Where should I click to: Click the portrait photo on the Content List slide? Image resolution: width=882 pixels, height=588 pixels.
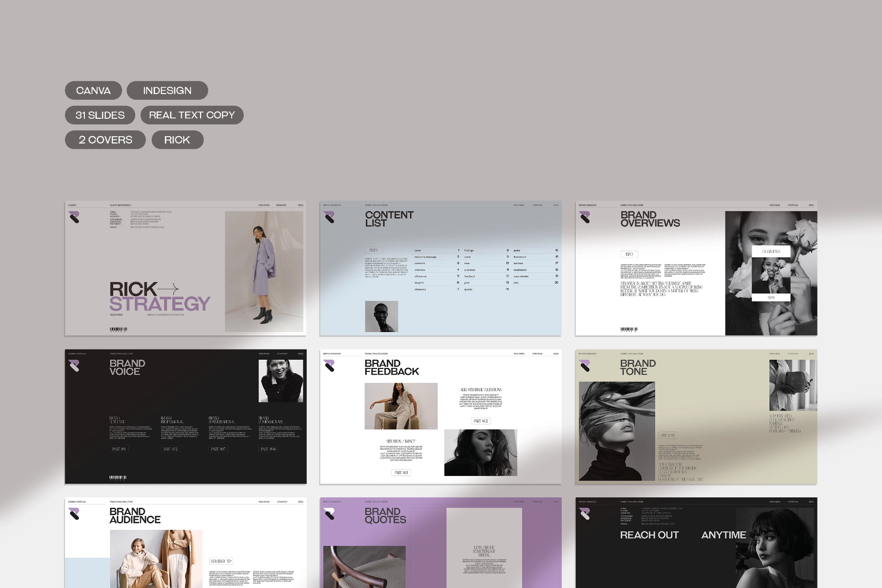click(382, 316)
